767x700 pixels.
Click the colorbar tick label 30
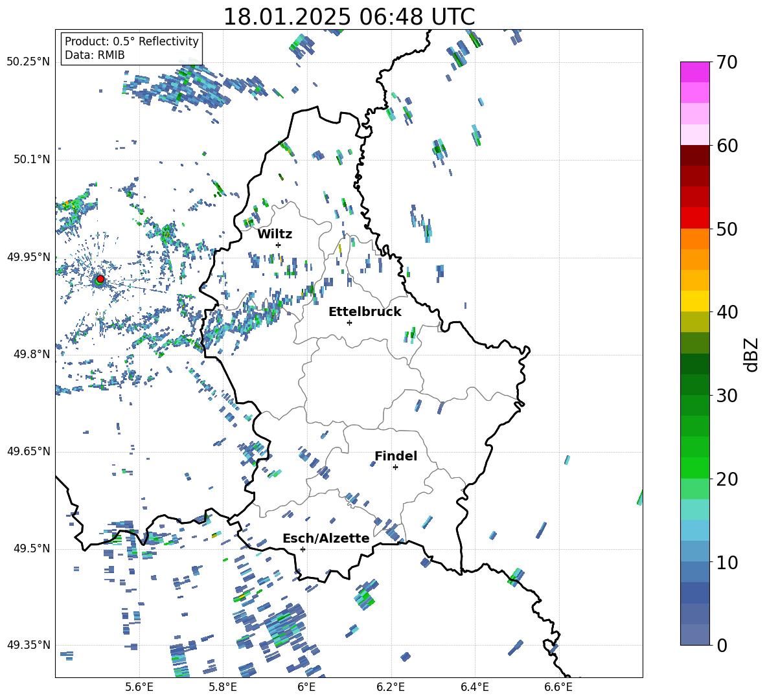[727, 396]
